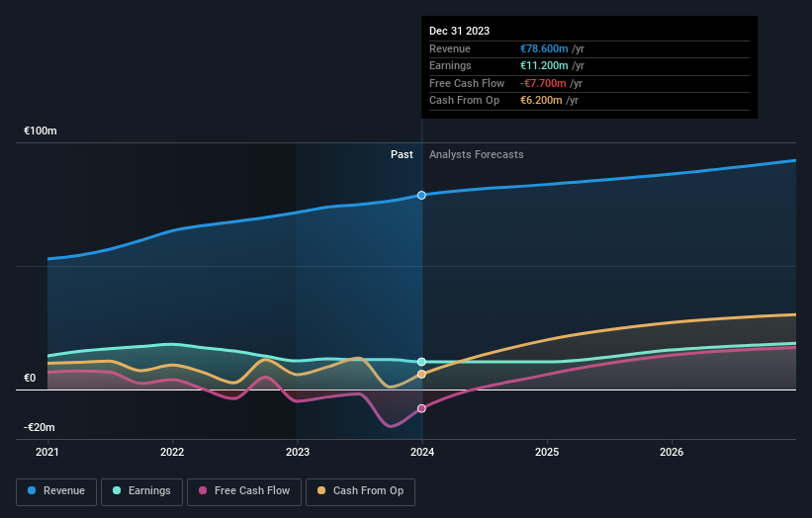The image size is (812, 518).
Task: Click the Earnings row label in tooltip
Action: (451, 65)
